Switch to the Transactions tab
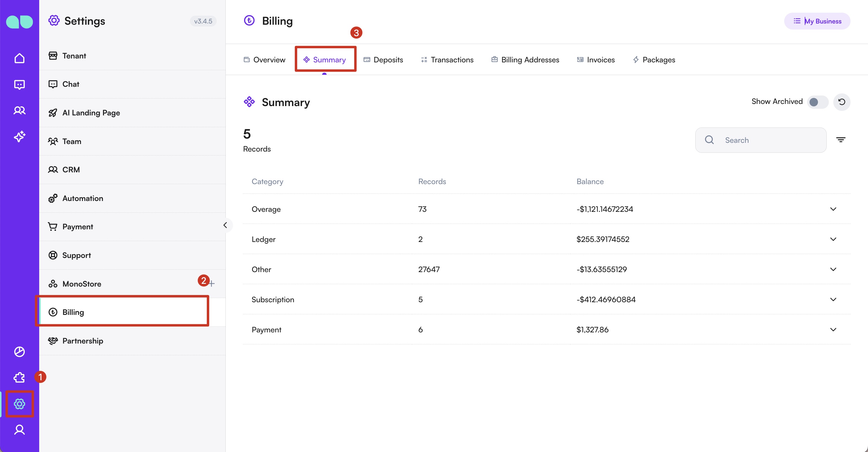The height and width of the screenshot is (452, 868). pyautogui.click(x=447, y=60)
